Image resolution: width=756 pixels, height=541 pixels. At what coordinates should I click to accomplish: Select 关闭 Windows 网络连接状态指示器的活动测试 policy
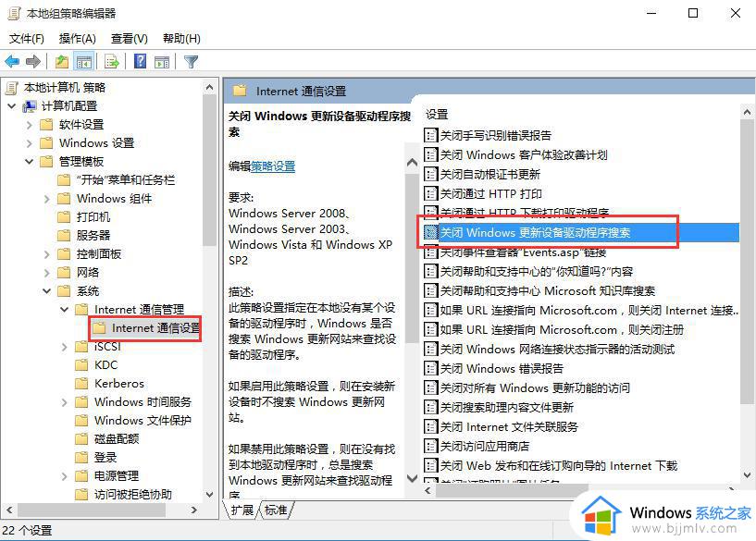click(x=557, y=349)
